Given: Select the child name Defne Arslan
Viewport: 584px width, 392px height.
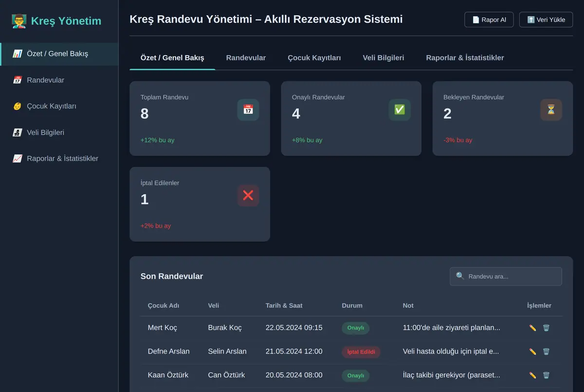Looking at the screenshot, I should pos(169,351).
